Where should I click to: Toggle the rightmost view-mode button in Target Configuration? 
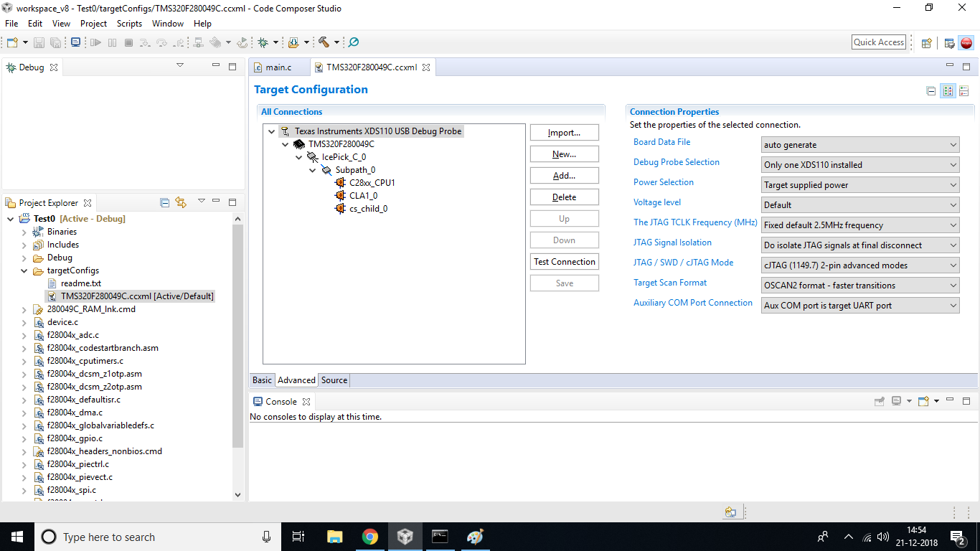[x=964, y=91]
